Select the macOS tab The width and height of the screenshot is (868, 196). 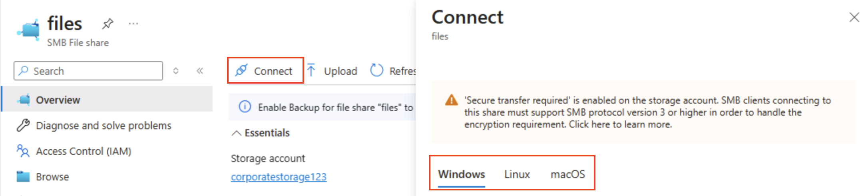pyautogui.click(x=567, y=174)
